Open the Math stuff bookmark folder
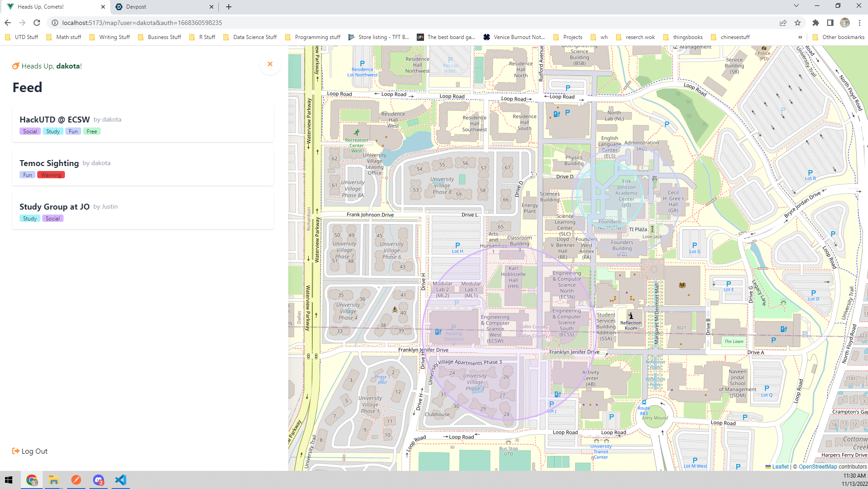The height and width of the screenshot is (489, 868). [64, 37]
